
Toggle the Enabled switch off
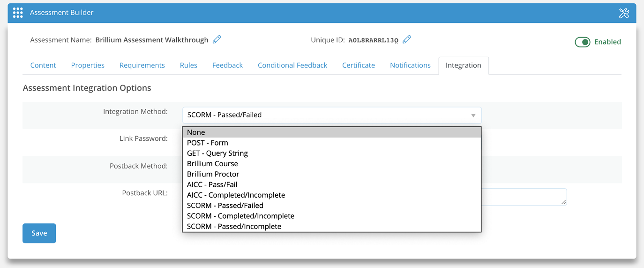click(583, 42)
